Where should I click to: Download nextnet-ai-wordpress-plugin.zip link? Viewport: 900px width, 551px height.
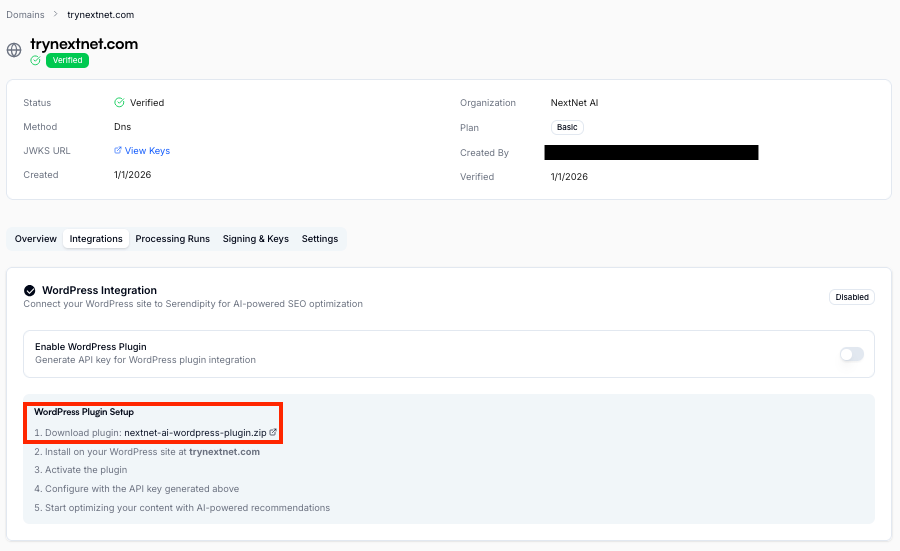point(195,433)
